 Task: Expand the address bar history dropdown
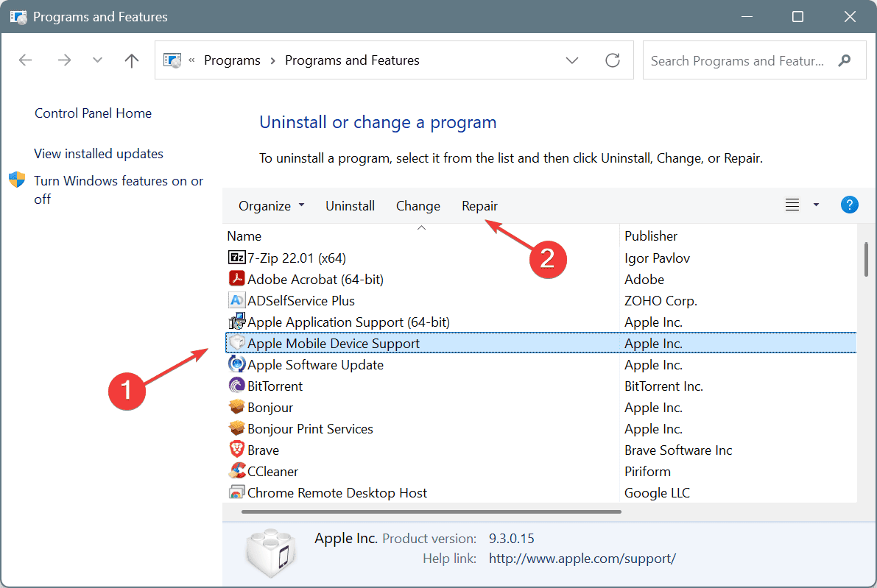[571, 60]
